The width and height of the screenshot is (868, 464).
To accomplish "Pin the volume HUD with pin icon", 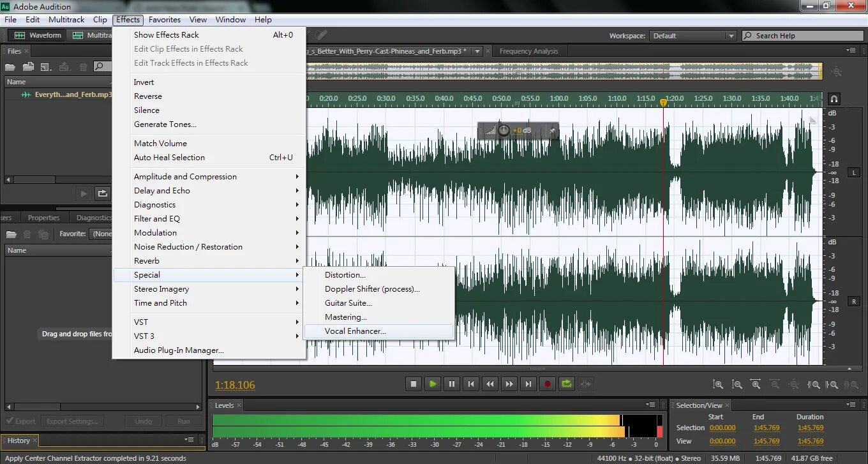I will pos(552,130).
